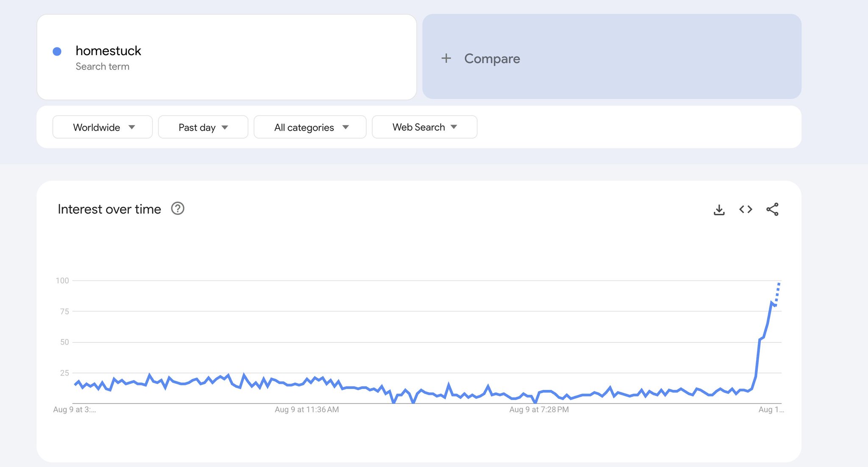Image resolution: width=868 pixels, height=467 pixels.
Task: Click the Interest over time heading
Action: [x=109, y=209]
